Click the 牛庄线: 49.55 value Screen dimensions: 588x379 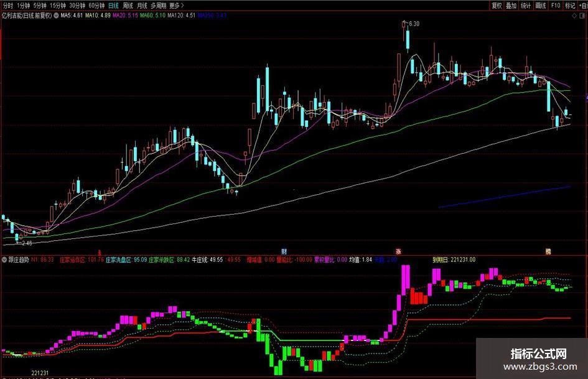207,260
